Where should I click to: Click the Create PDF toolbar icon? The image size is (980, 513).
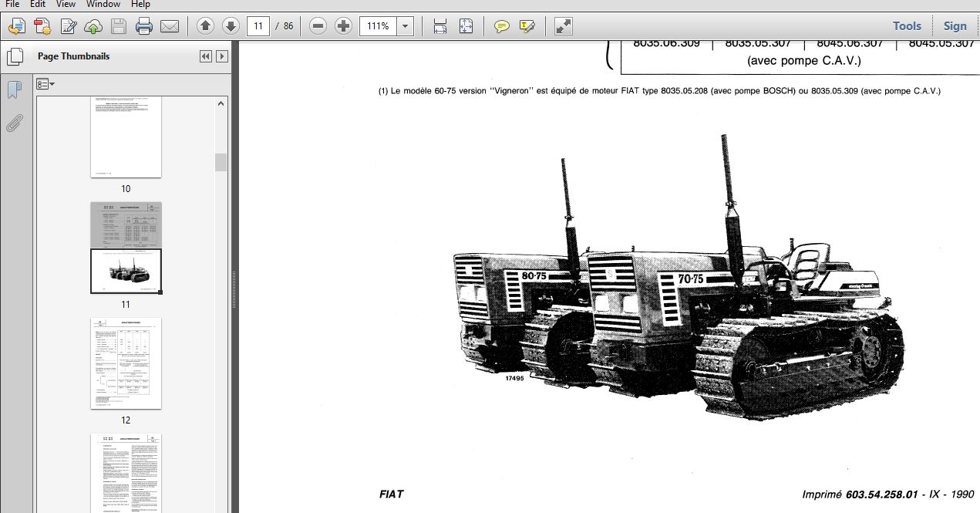[x=16, y=26]
